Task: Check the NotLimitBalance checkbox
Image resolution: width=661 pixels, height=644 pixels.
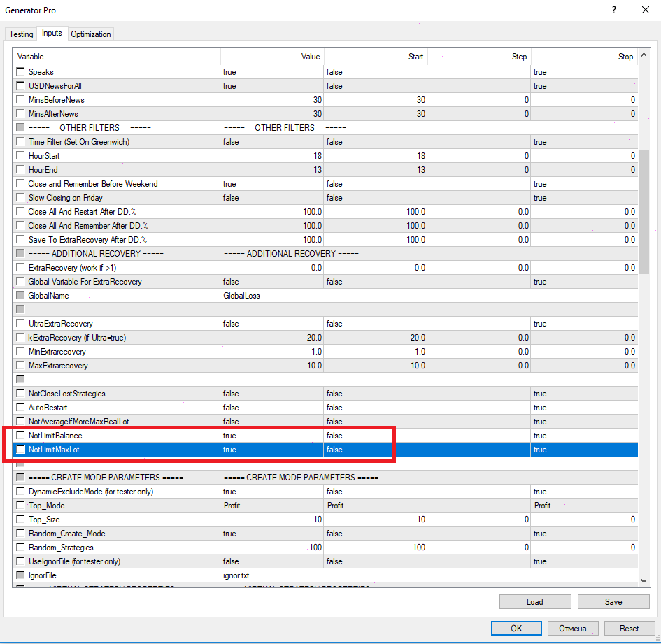Action: click(x=20, y=436)
